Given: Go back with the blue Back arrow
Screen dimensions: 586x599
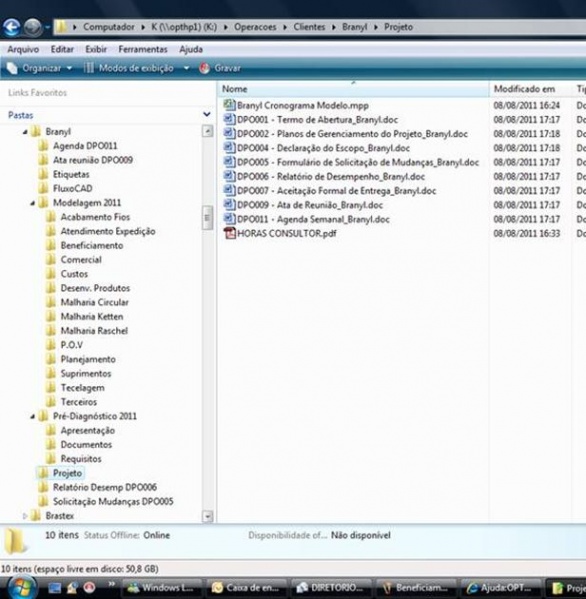Looking at the screenshot, I should (x=11, y=28).
